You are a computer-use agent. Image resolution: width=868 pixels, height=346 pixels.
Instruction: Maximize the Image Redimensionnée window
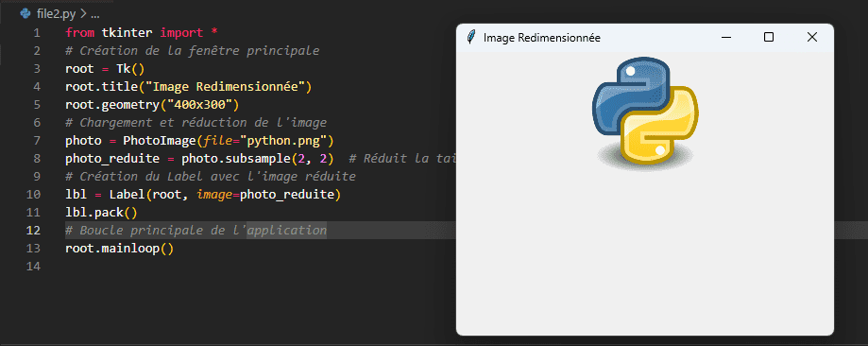pyautogui.click(x=769, y=37)
